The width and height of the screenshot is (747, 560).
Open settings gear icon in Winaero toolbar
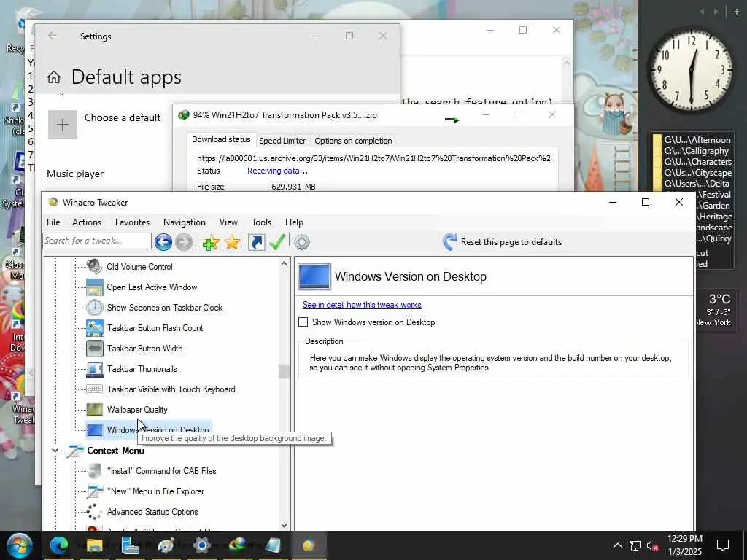pos(301,242)
